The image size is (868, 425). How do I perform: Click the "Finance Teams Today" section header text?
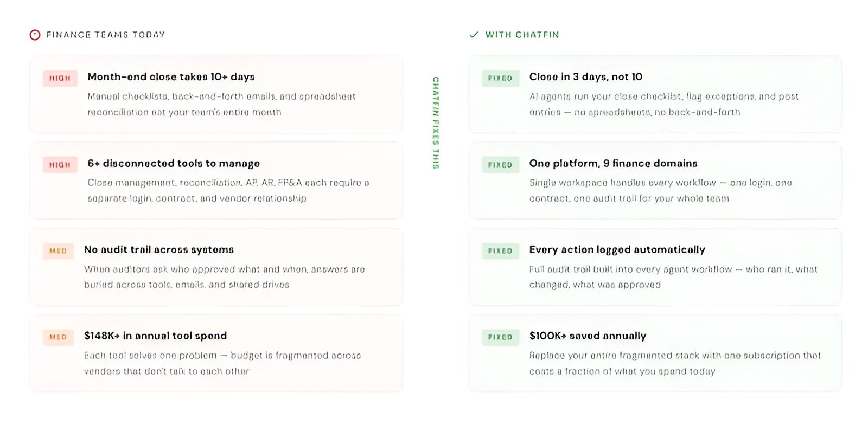coord(106,35)
